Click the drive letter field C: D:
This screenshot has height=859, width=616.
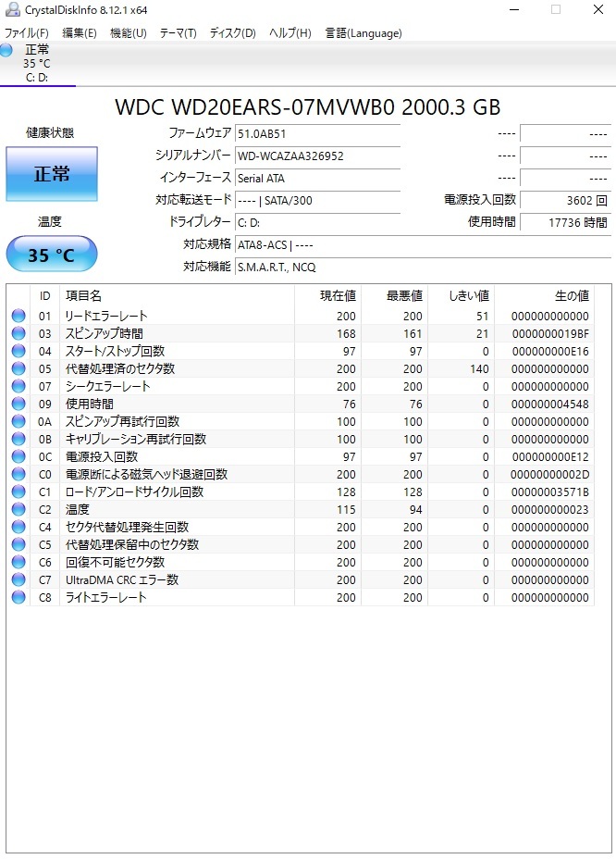(x=317, y=223)
